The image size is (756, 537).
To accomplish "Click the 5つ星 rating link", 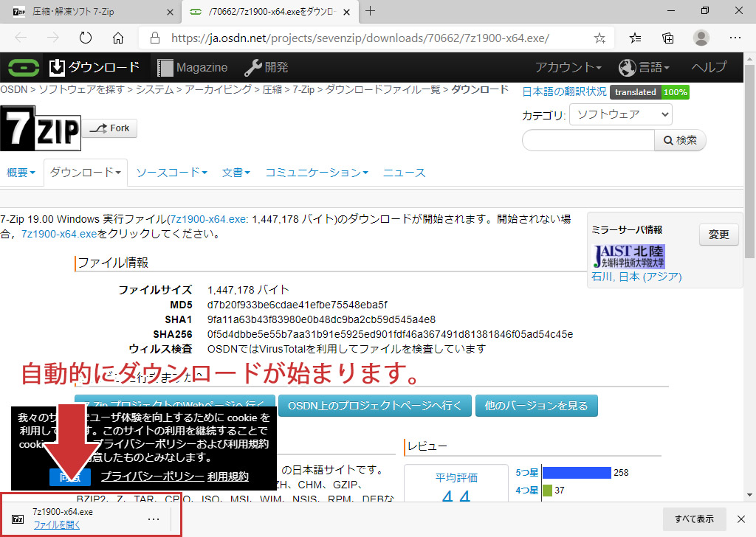I will point(527,473).
